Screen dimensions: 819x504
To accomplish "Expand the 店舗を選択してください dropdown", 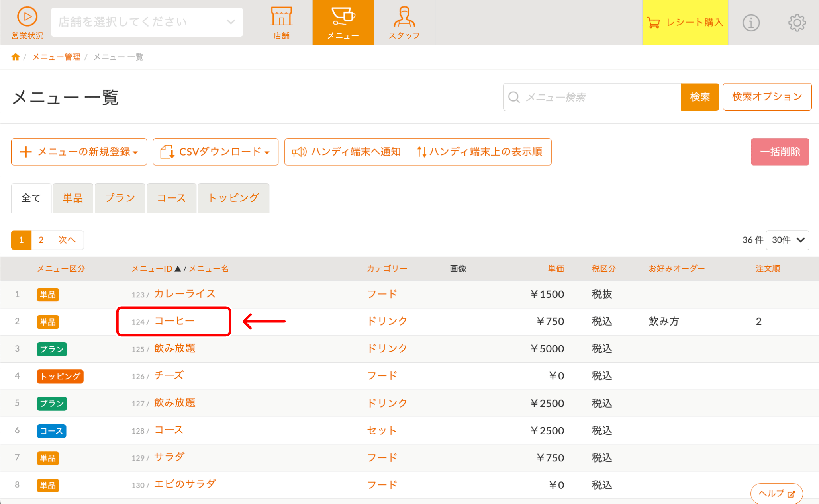I will click(x=147, y=22).
